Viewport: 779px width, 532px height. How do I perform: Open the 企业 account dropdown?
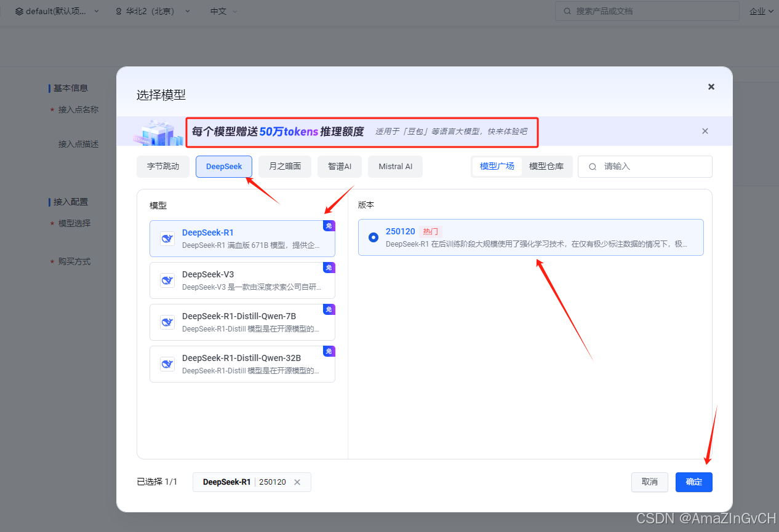point(761,11)
